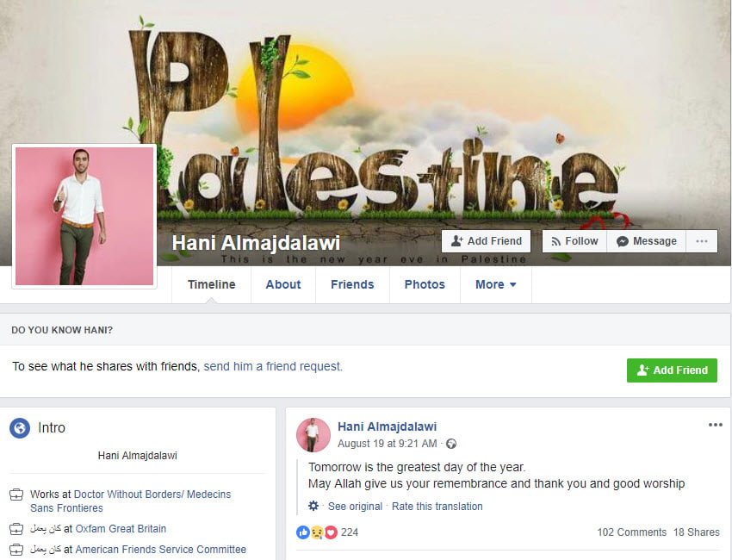This screenshot has height=560, width=732.
Task: Click the Message button on cover
Action: coord(647,241)
